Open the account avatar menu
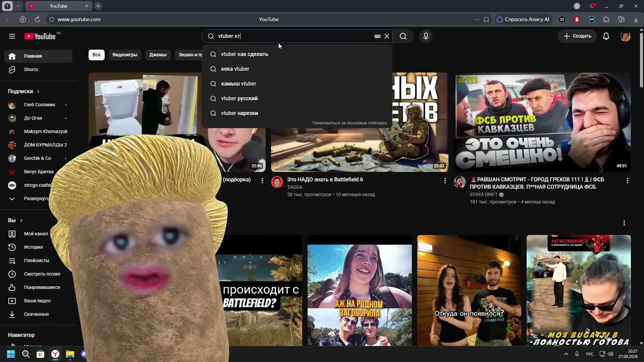This screenshot has width=644, height=362. (625, 36)
